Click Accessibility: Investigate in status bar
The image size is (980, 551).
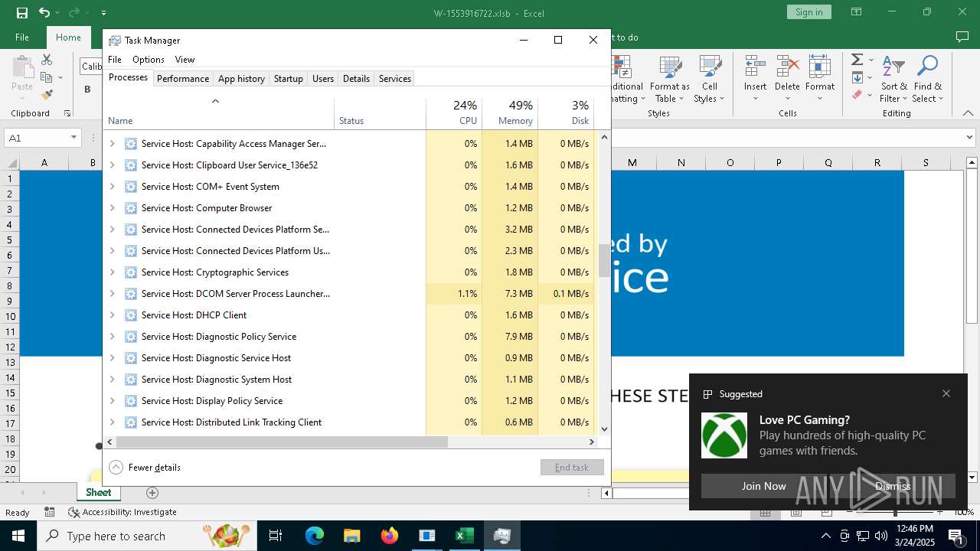pyautogui.click(x=122, y=512)
